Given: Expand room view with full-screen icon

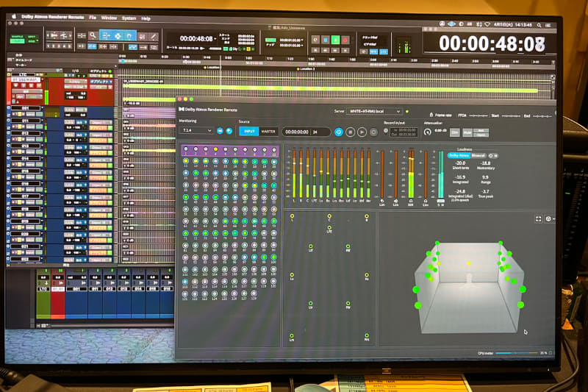Looking at the screenshot, I should (x=538, y=218).
